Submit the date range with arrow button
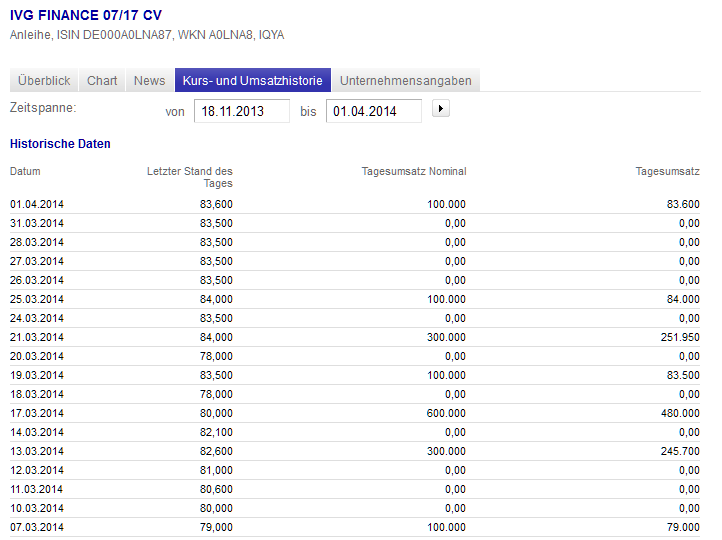722x540 pixels. (441, 109)
